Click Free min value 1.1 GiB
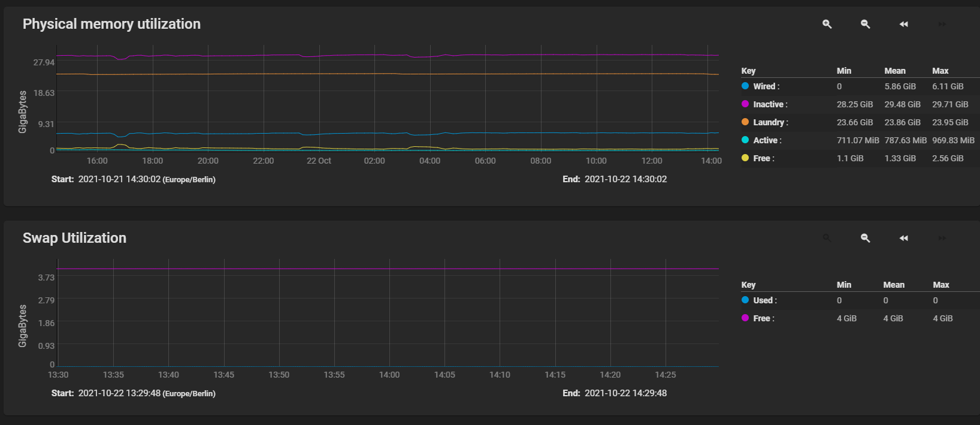Viewport: 980px width, 425px height. coord(850,158)
